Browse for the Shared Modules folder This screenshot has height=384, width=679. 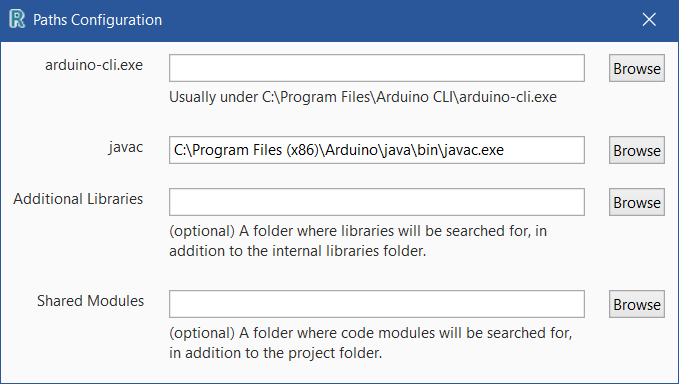(637, 304)
